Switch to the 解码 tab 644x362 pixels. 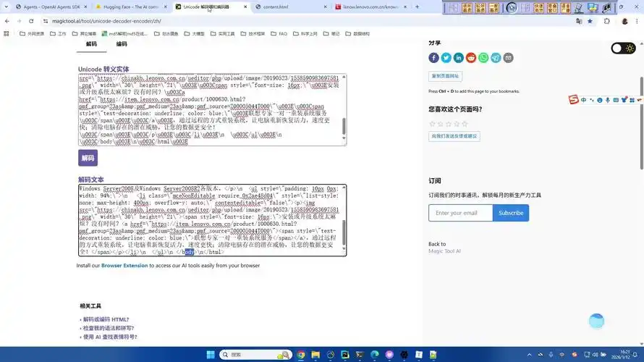click(x=92, y=44)
